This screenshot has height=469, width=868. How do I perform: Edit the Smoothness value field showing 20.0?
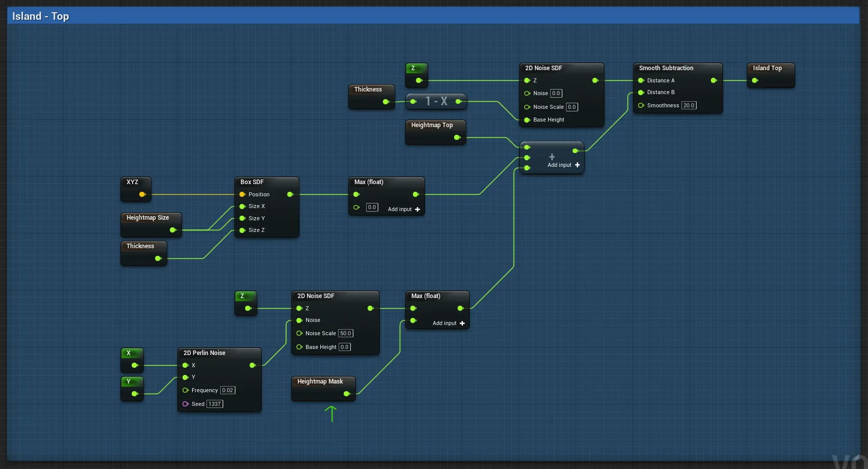pyautogui.click(x=689, y=105)
